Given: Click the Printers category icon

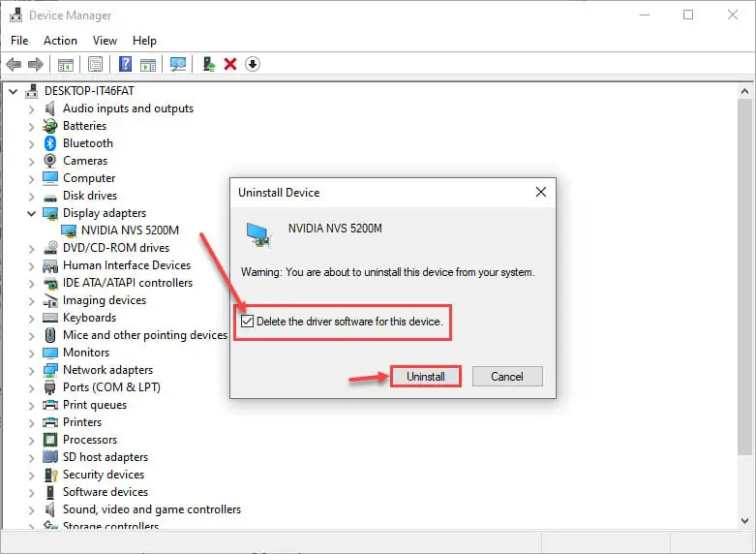Looking at the screenshot, I should click(x=50, y=422).
